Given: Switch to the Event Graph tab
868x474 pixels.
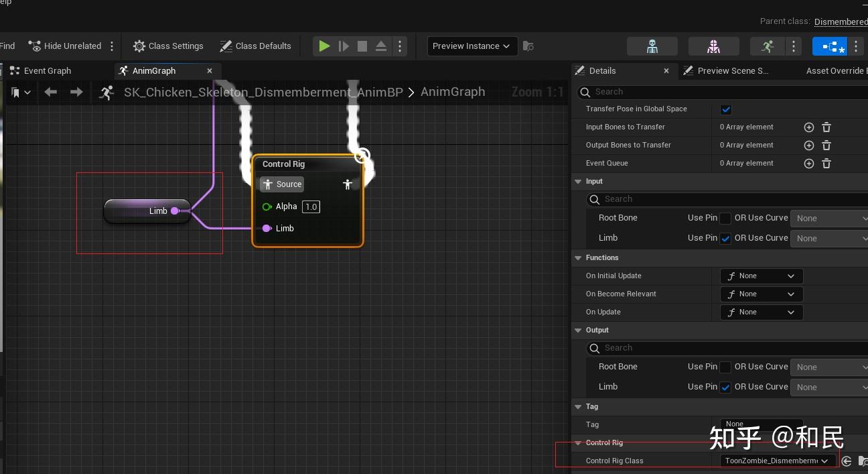Looking at the screenshot, I should point(47,71).
